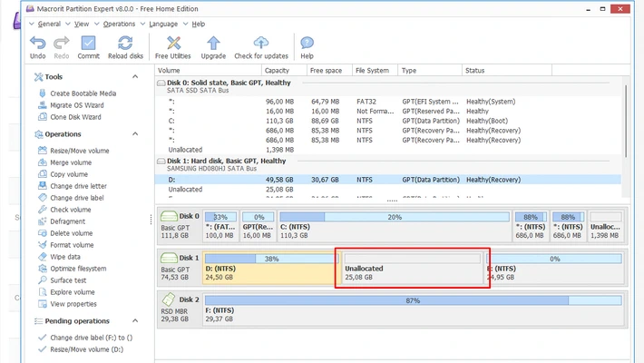Select the FAT 100,0 MB block on Disk 0
644x363 pixels.
[220, 225]
